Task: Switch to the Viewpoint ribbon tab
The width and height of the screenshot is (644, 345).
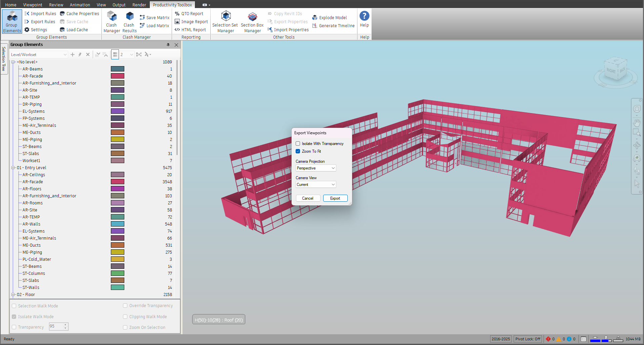Action: 33,5
